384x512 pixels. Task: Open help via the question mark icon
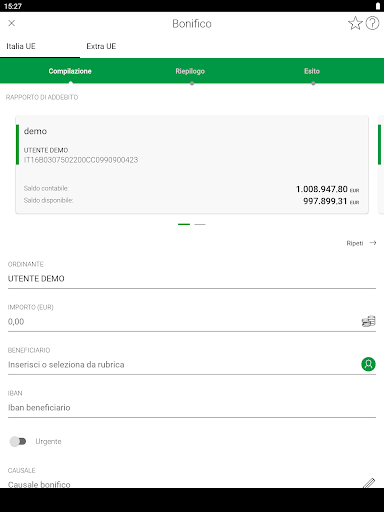coord(372,23)
